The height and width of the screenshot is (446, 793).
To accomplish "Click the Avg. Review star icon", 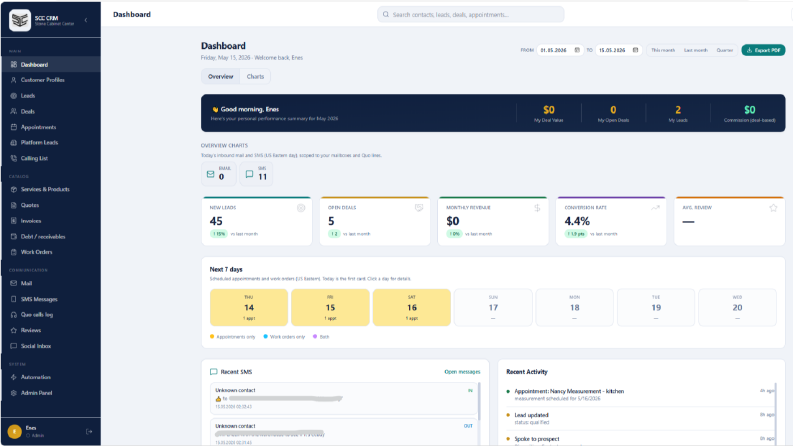I will (773, 208).
